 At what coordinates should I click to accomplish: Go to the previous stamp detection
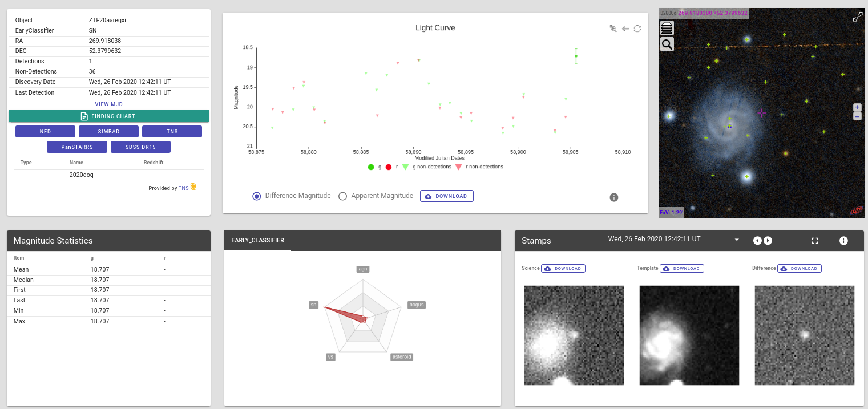757,241
